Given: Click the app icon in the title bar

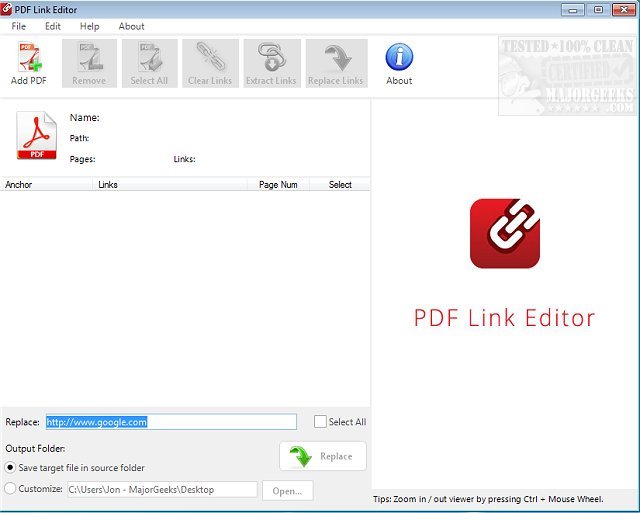Looking at the screenshot, I should tap(6, 9).
